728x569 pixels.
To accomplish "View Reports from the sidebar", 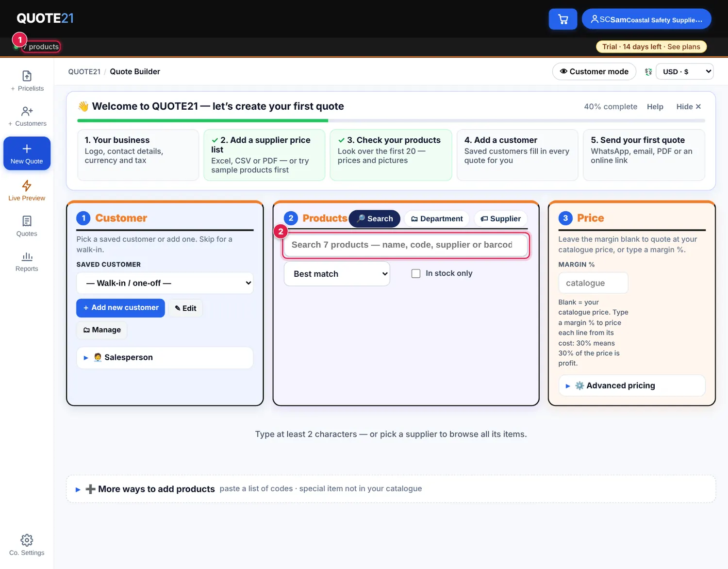I will (x=27, y=262).
